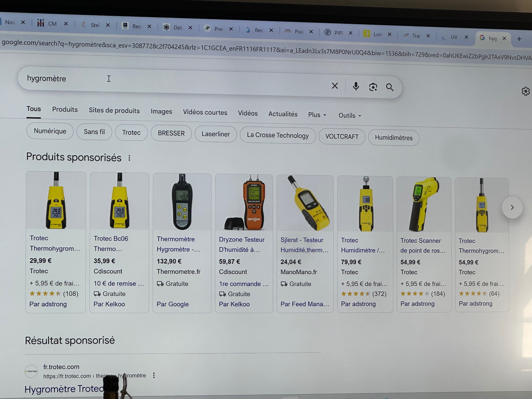The width and height of the screenshot is (532, 399).
Task: Click the 132,90 € price text
Action: [169, 261]
